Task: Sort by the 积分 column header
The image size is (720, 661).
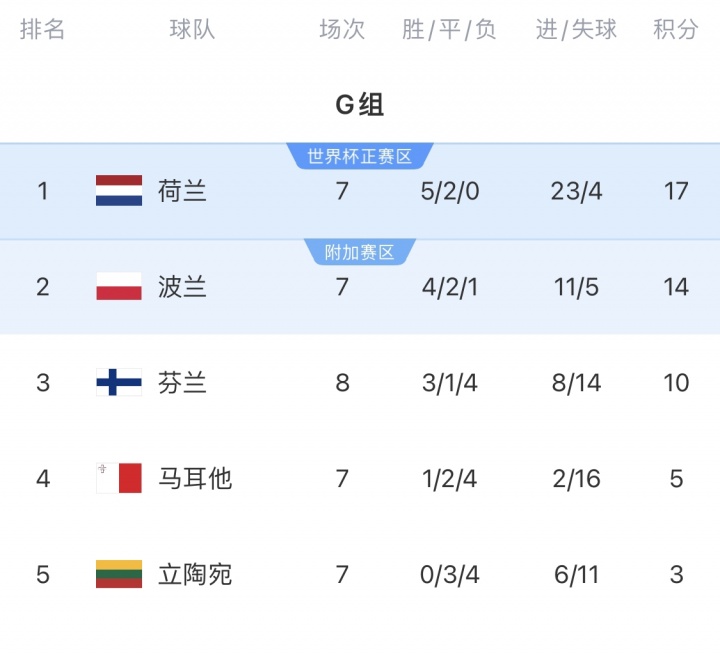Action: click(676, 30)
